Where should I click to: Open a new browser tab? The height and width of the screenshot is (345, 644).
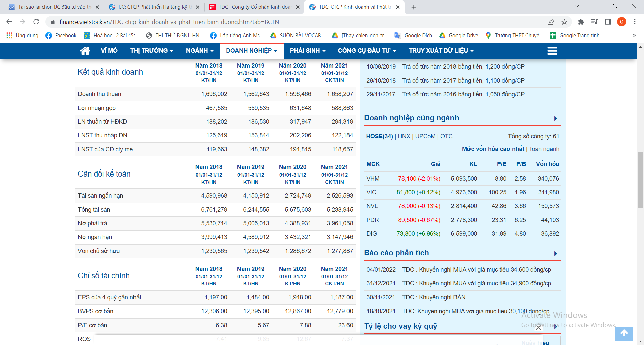[414, 7]
